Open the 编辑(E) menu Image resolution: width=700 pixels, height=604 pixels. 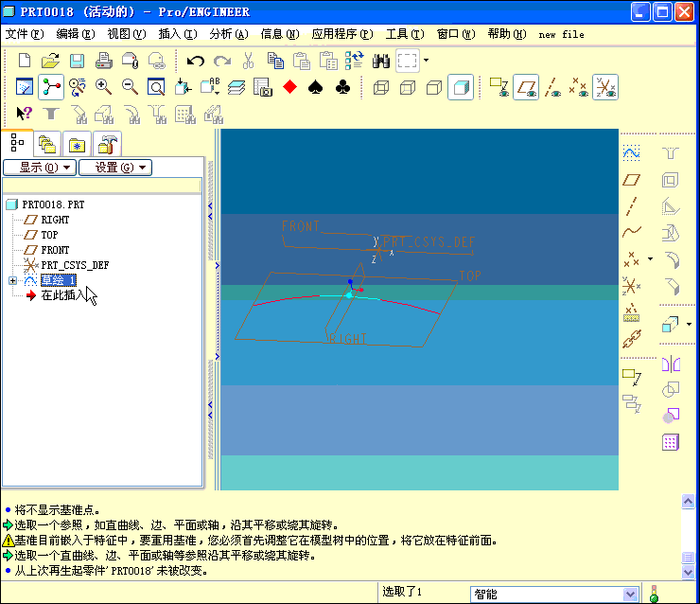[x=76, y=34]
